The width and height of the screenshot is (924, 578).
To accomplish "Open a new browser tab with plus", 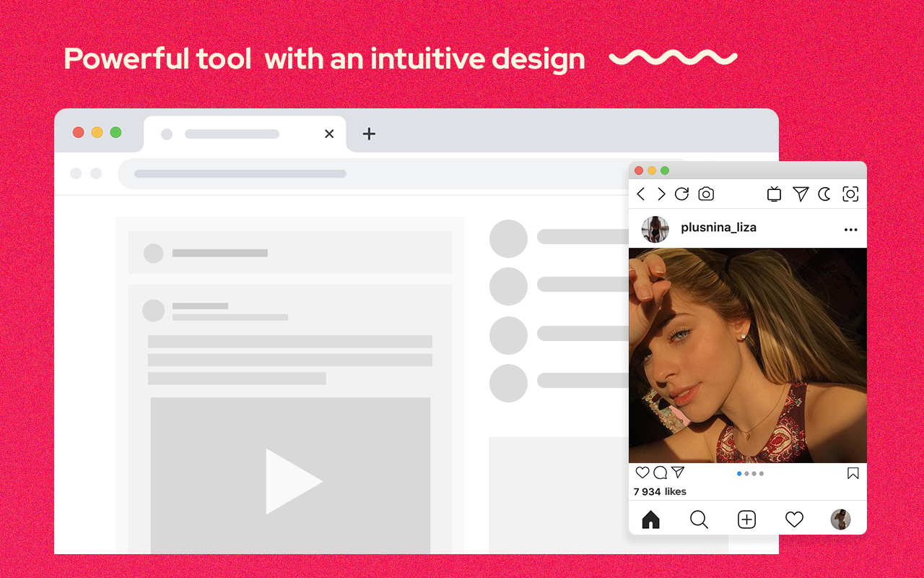I will (369, 134).
